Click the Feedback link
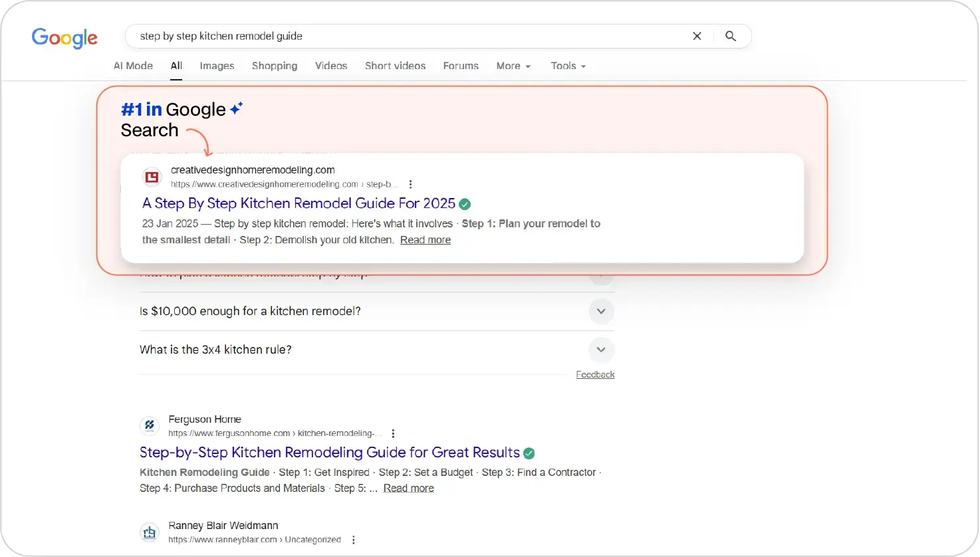980x557 pixels. coord(595,374)
